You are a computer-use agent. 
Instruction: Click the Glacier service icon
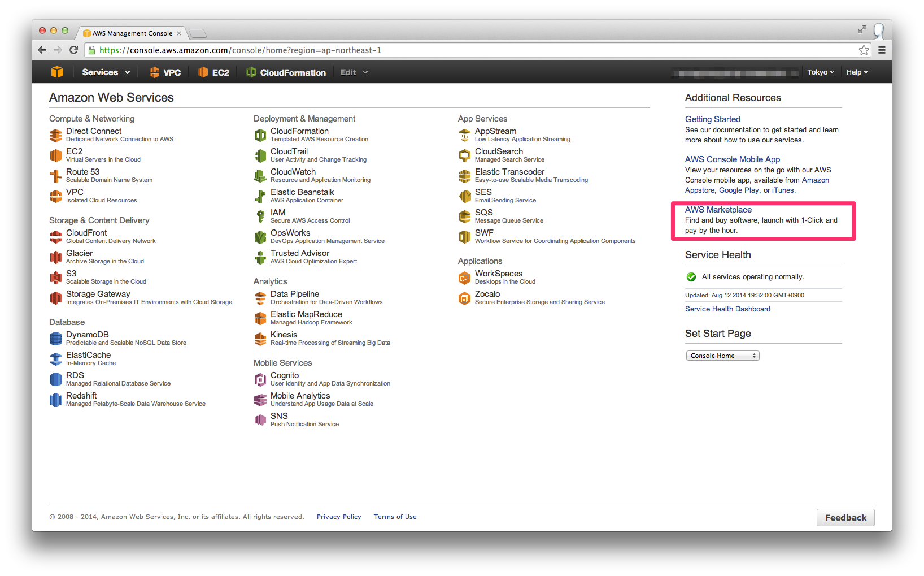pyautogui.click(x=55, y=258)
